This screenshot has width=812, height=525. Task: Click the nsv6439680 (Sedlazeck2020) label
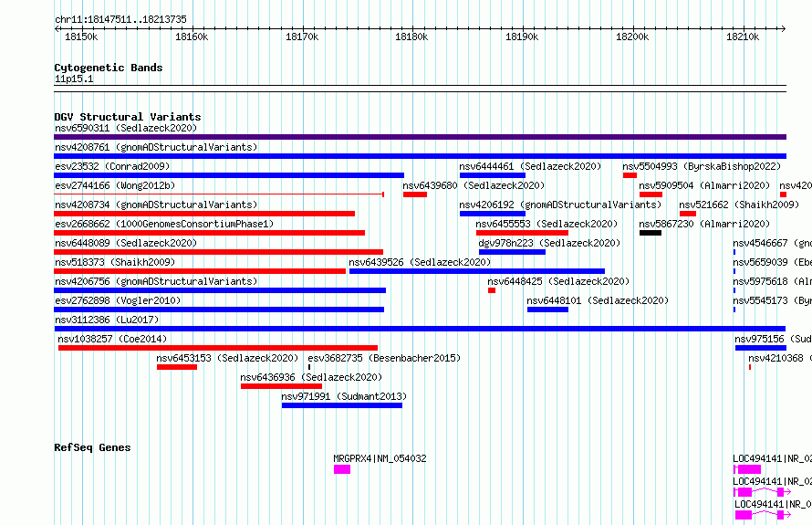click(474, 185)
